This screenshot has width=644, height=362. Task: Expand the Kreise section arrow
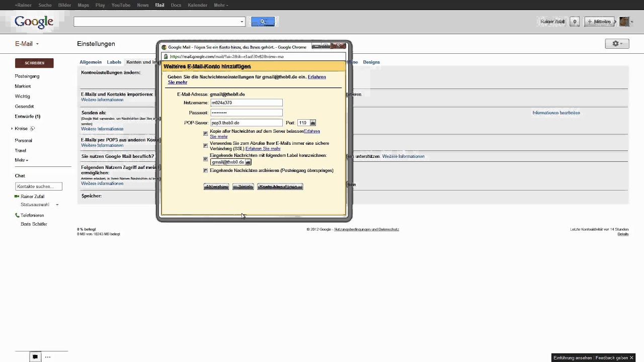click(x=12, y=129)
